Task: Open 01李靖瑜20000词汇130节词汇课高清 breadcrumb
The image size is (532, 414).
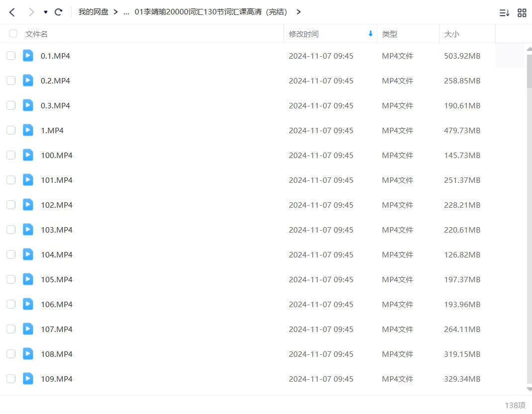Action: pyautogui.click(x=211, y=12)
